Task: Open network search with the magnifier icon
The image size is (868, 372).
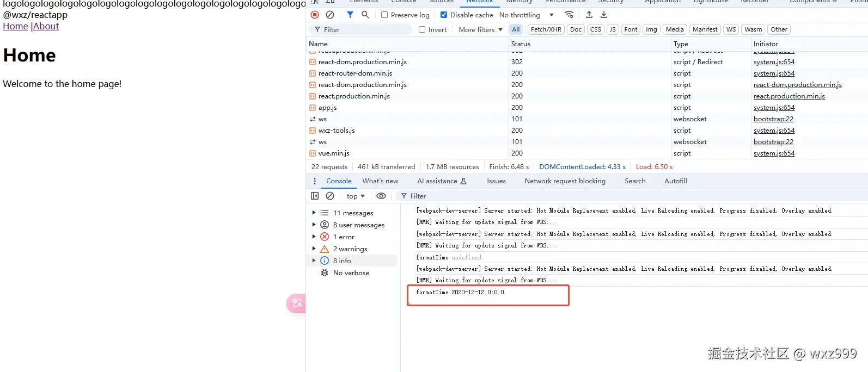Action: point(365,15)
